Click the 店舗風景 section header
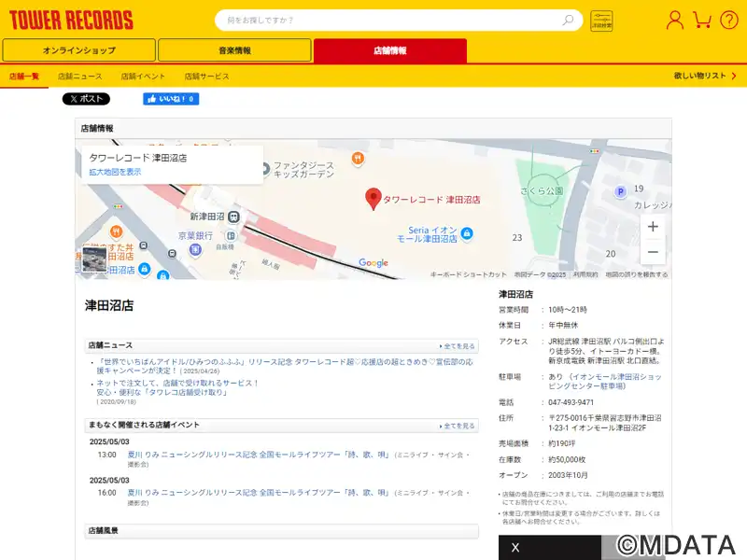This screenshot has width=747, height=560. [282, 531]
